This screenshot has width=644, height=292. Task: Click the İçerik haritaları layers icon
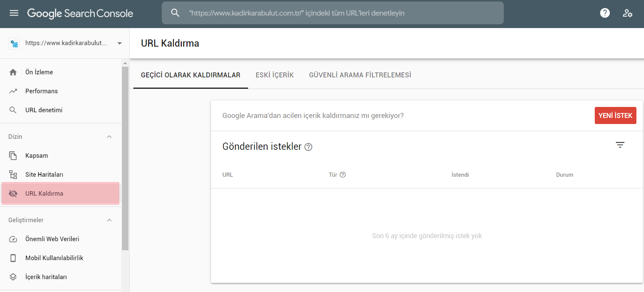pyautogui.click(x=13, y=277)
